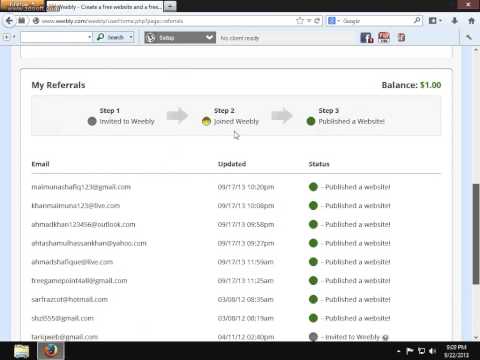Click the red YouTube toolbar icon
Image resolution: width=480 pixels, height=360 pixels.
pyautogui.click(x=384, y=37)
